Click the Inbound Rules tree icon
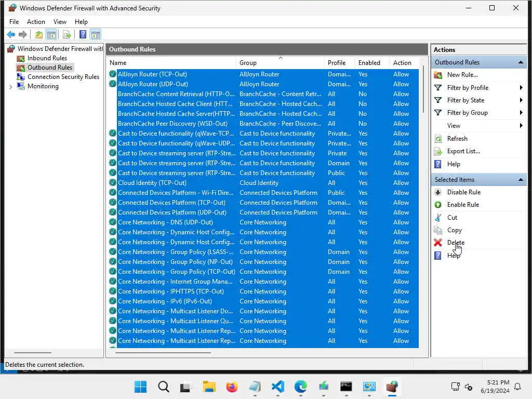Screen dimensions: 532x399 (x=21, y=58)
